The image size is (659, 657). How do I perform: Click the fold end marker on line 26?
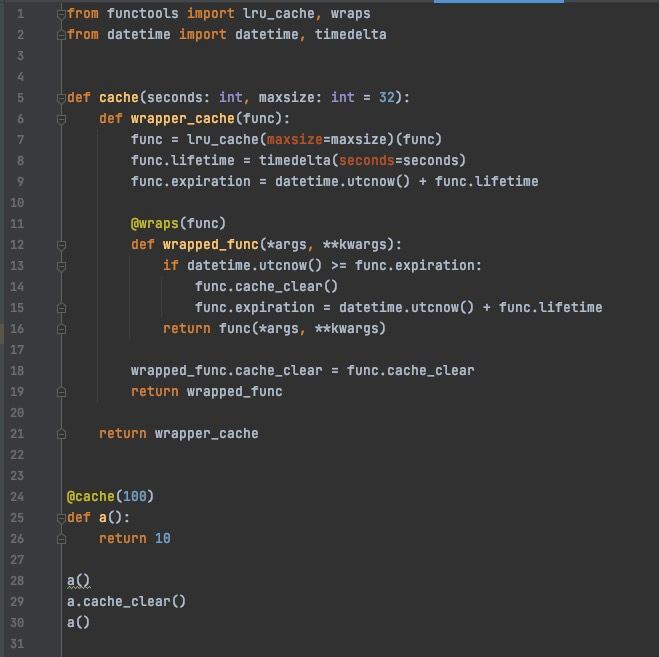coord(61,539)
